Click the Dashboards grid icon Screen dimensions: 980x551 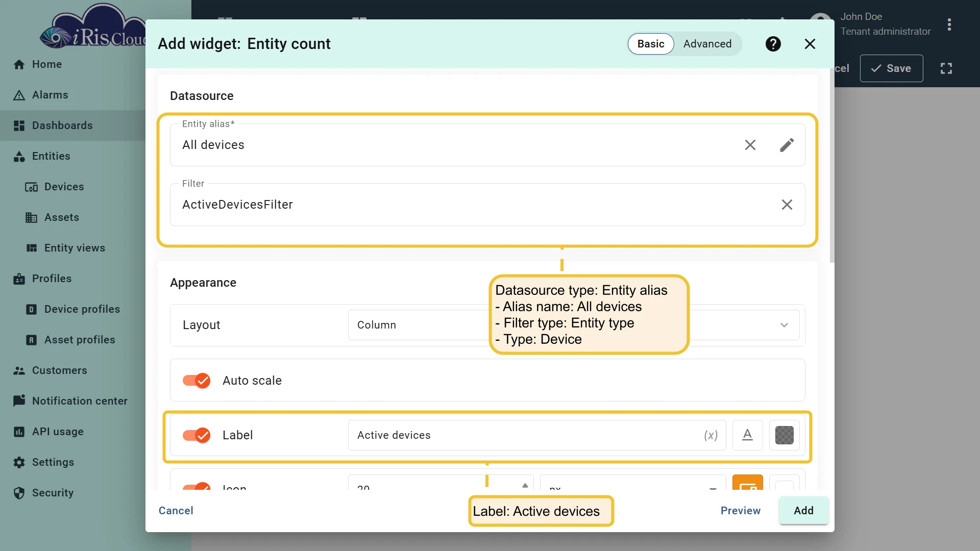point(19,126)
